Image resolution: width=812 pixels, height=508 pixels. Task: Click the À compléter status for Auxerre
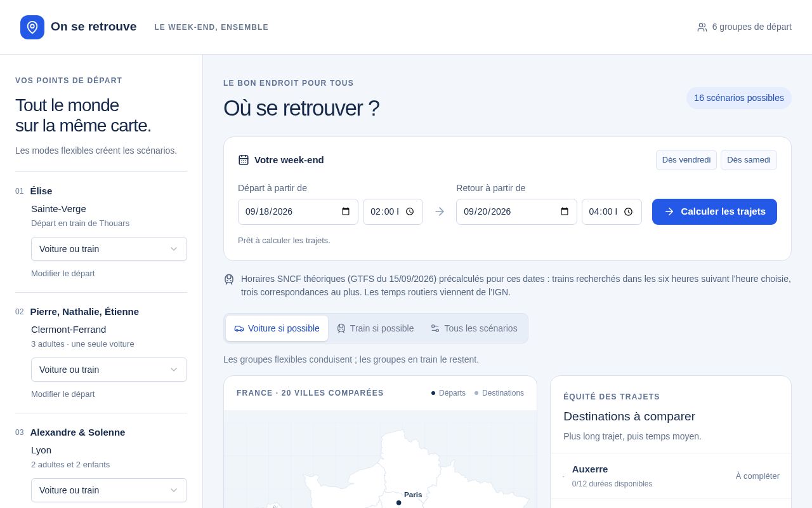tap(757, 476)
